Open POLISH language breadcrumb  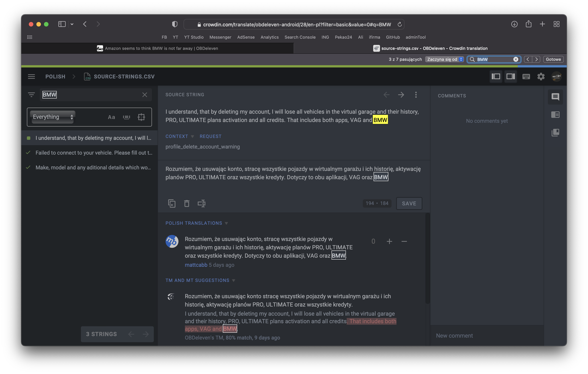pyautogui.click(x=55, y=77)
